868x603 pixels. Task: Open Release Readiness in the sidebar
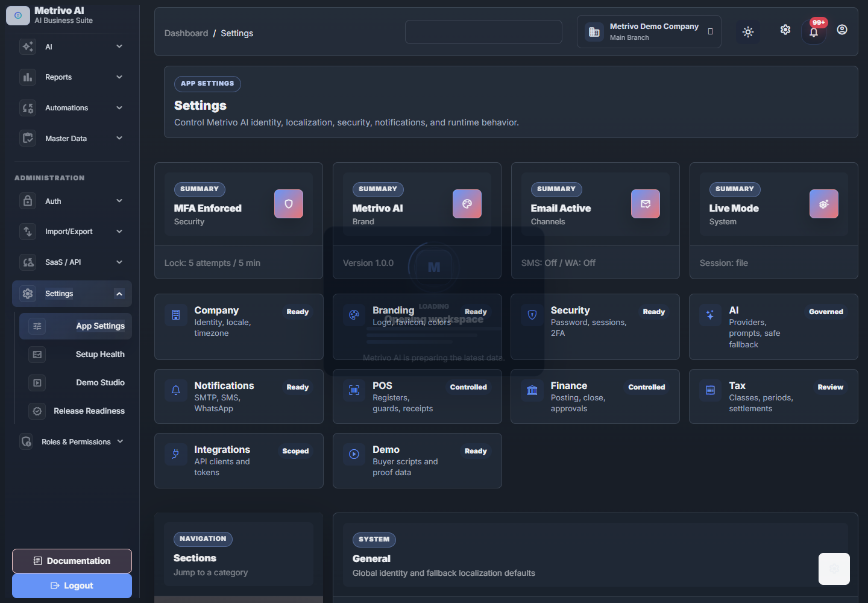click(76, 411)
